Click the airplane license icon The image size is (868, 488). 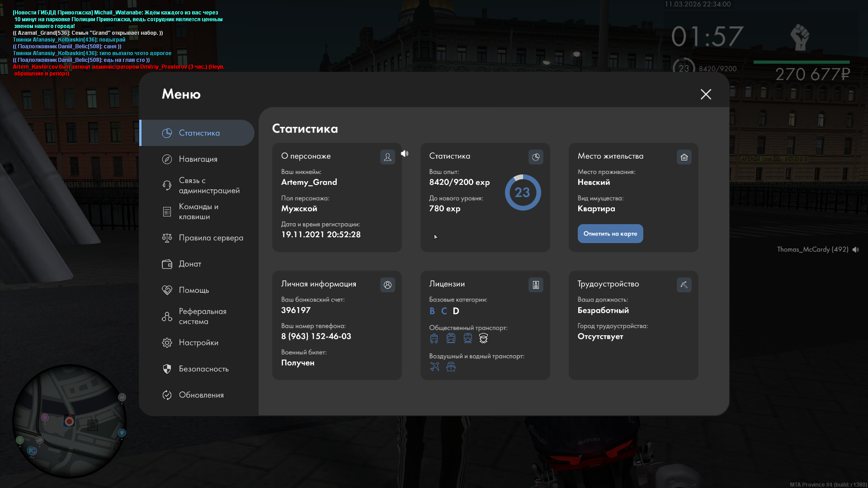pyautogui.click(x=434, y=367)
